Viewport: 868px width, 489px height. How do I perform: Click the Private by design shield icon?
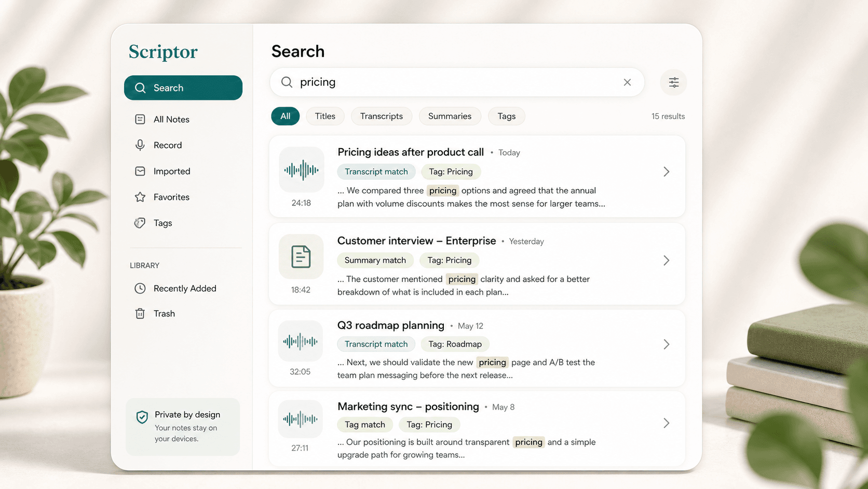click(142, 417)
